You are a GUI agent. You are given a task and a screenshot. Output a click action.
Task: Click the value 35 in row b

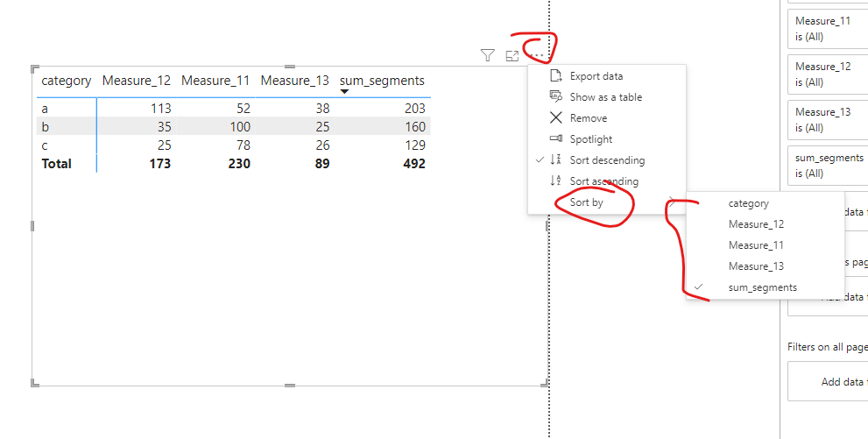[x=163, y=127]
